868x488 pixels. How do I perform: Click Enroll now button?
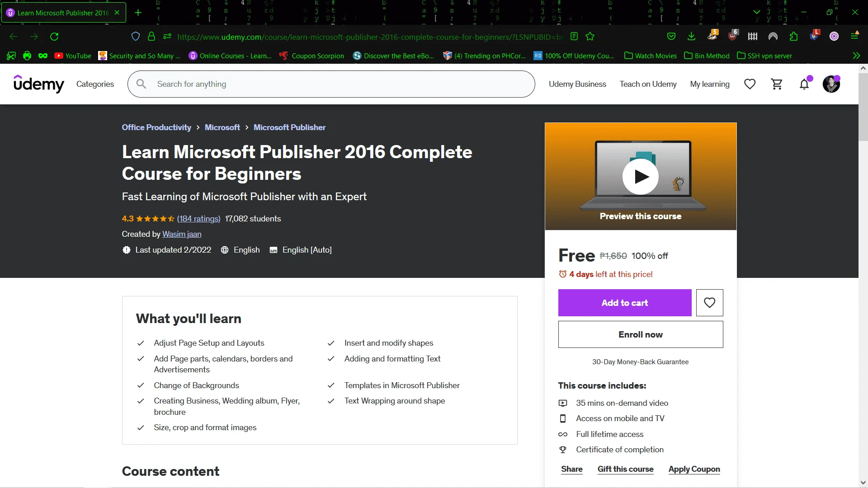coord(641,334)
